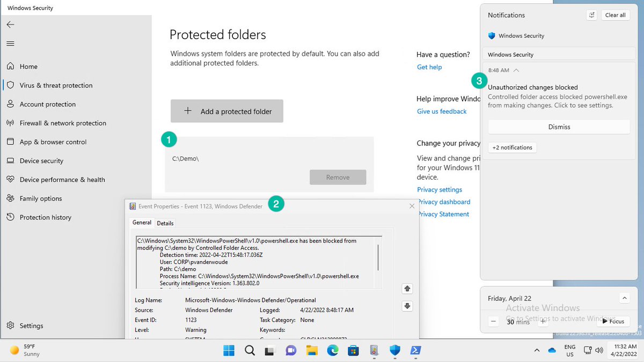Switch to General tab in Event Properties
This screenshot has width=644, height=362.
click(x=142, y=223)
